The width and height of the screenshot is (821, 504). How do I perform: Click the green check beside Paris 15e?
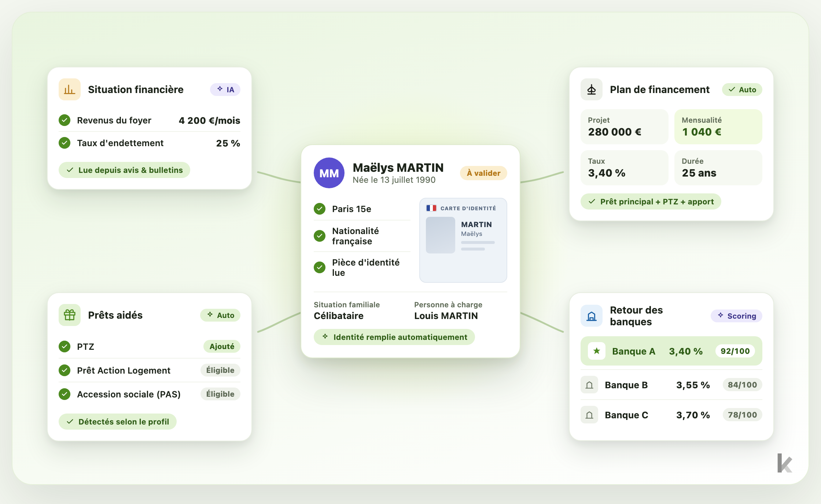320,209
